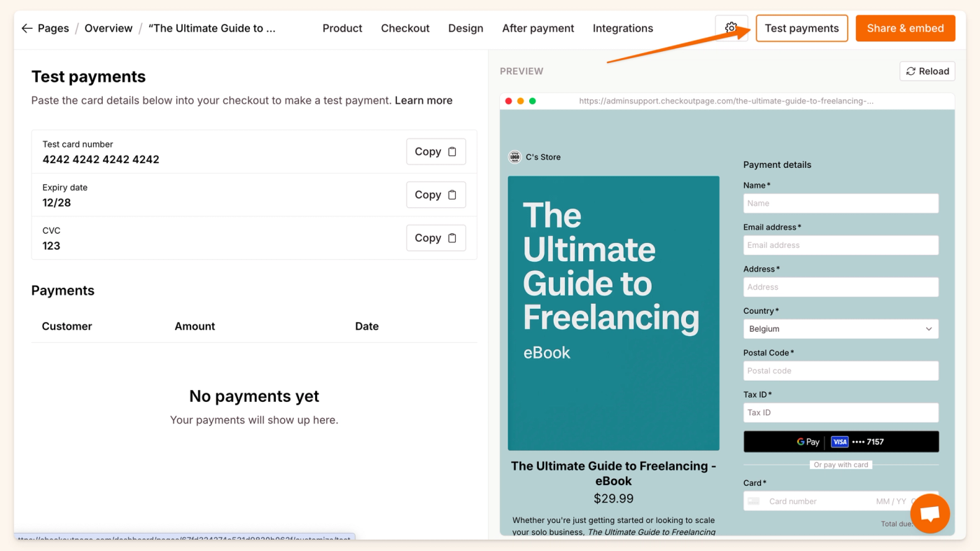Click the product title under the cover

tap(613, 473)
